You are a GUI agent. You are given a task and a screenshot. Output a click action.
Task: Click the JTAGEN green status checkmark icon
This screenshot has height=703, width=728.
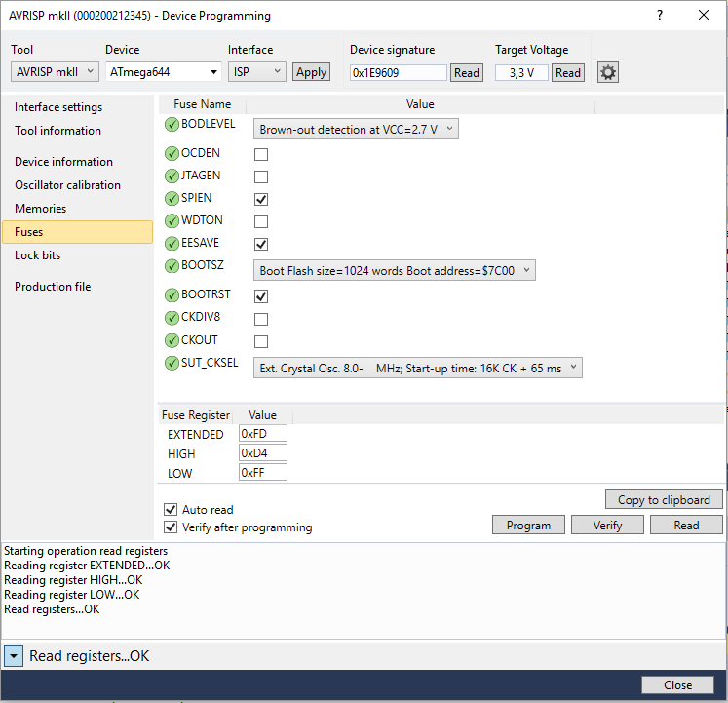(172, 176)
